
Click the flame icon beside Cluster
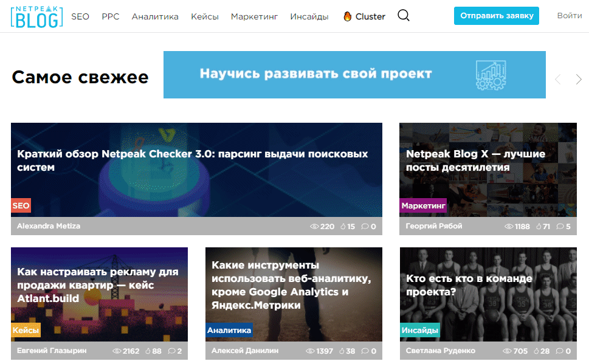[348, 16]
